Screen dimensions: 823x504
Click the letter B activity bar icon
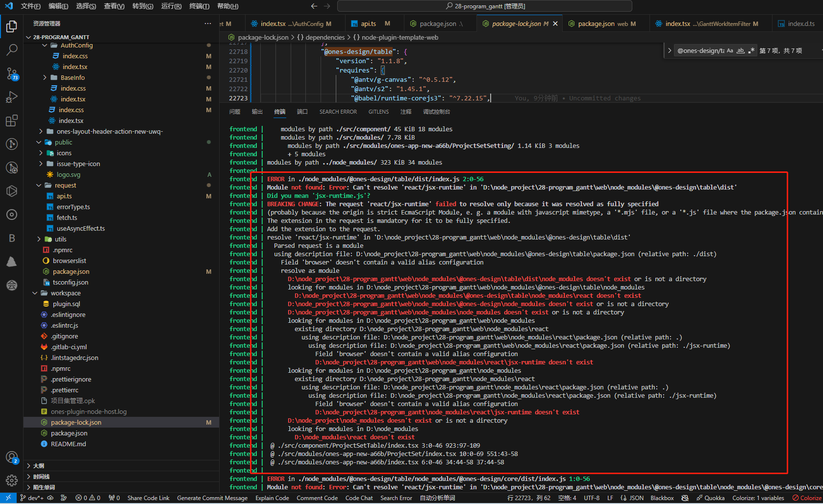tap(12, 238)
